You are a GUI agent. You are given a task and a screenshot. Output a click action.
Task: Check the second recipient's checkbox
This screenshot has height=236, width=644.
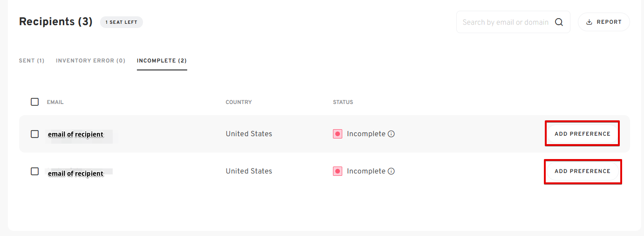pos(35,171)
